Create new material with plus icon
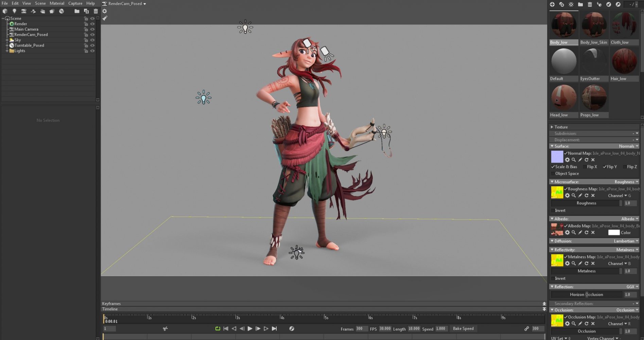The height and width of the screenshot is (340, 644). [x=552, y=4]
